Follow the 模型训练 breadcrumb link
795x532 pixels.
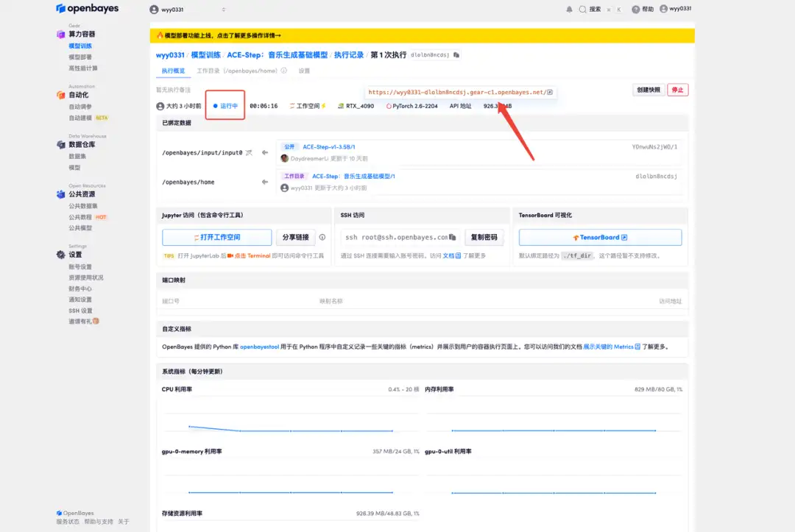pos(206,54)
